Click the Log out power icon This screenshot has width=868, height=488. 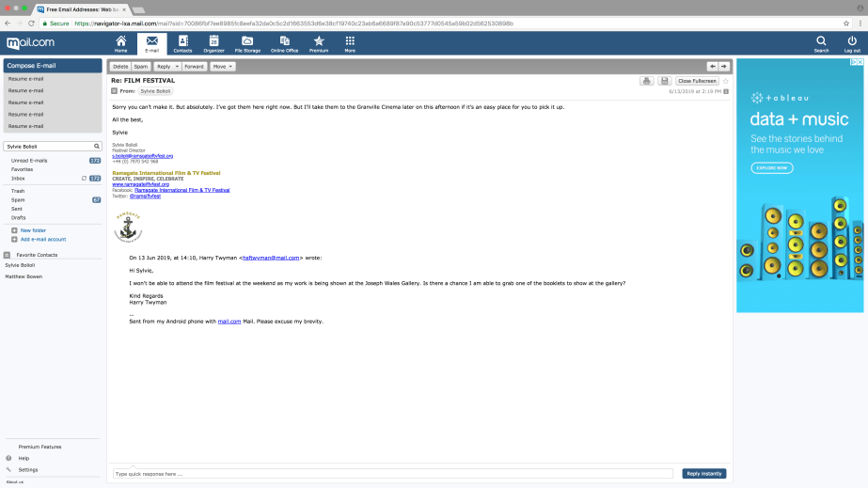(x=852, y=43)
